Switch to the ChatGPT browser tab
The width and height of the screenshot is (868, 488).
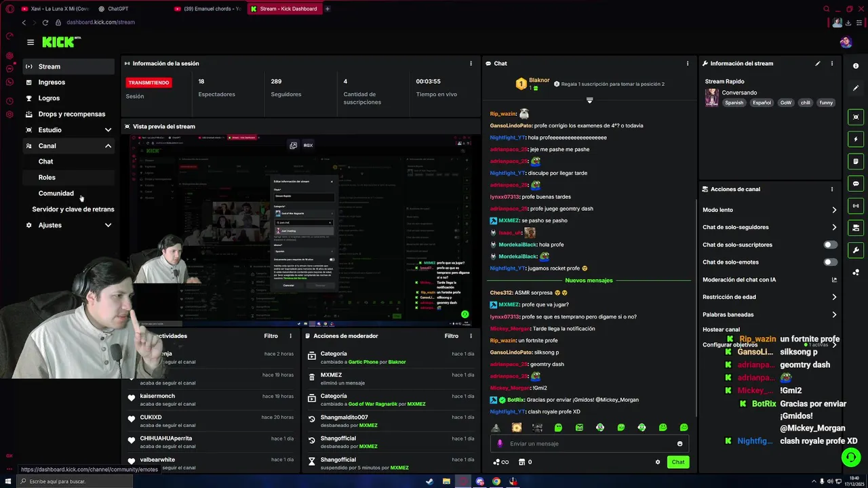coord(129,9)
